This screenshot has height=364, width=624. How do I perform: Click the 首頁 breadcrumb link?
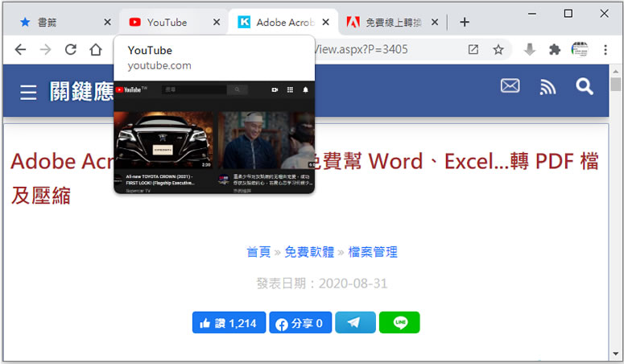coord(258,252)
